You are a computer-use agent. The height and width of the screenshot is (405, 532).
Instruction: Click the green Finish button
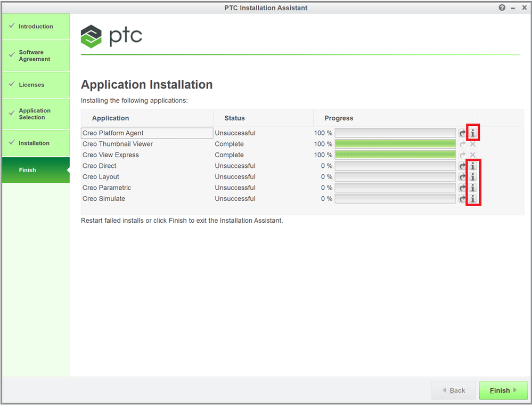click(x=503, y=391)
